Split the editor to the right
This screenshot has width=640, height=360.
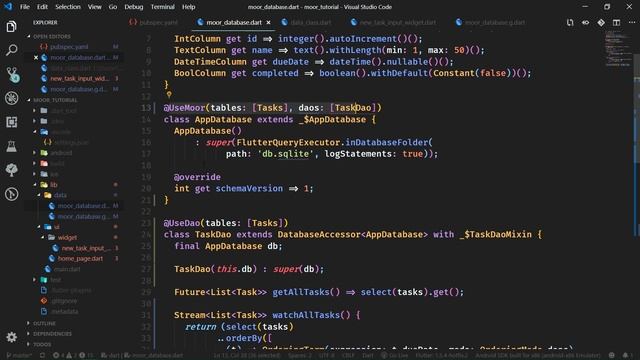[x=616, y=22]
